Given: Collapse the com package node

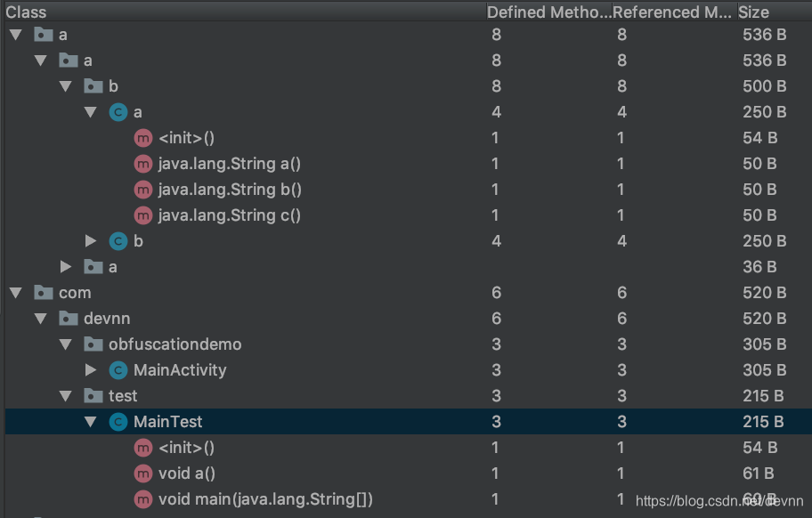Looking at the screenshot, I should pyautogui.click(x=15, y=293).
